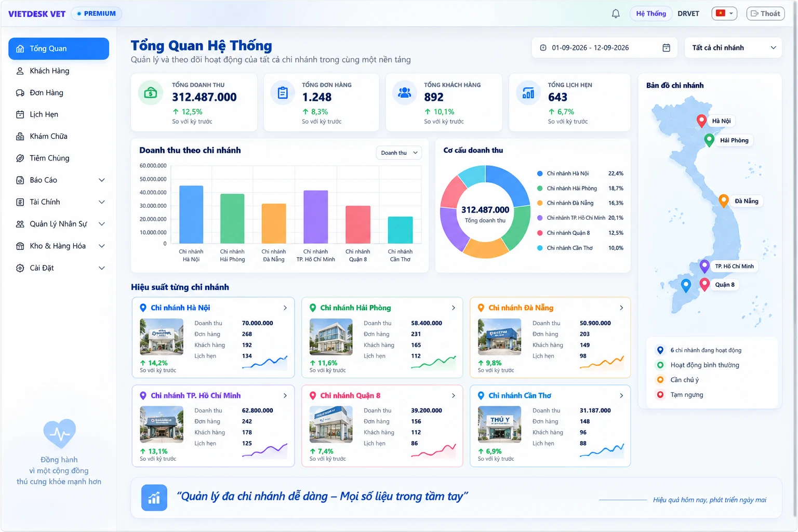Click the DRVET username text

coord(688,14)
